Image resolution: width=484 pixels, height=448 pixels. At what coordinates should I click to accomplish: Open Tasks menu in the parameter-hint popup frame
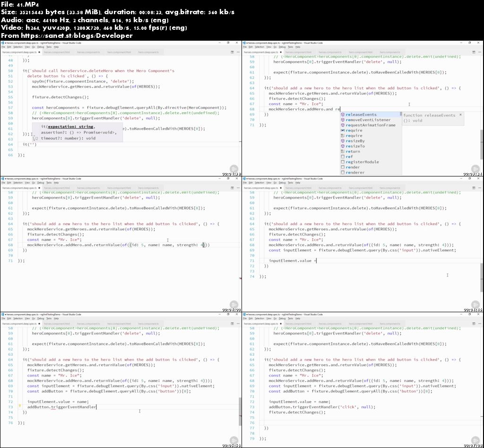(x=49, y=47)
